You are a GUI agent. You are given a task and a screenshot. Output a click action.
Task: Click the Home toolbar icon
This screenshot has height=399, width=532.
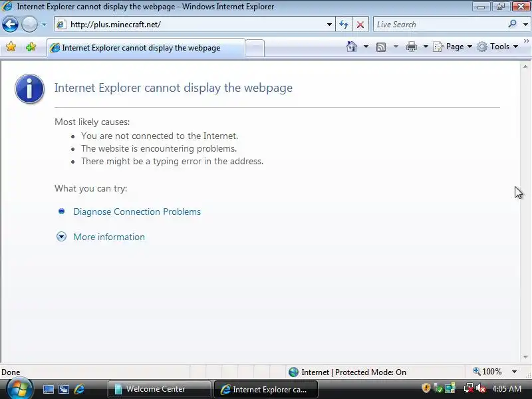[x=352, y=47]
